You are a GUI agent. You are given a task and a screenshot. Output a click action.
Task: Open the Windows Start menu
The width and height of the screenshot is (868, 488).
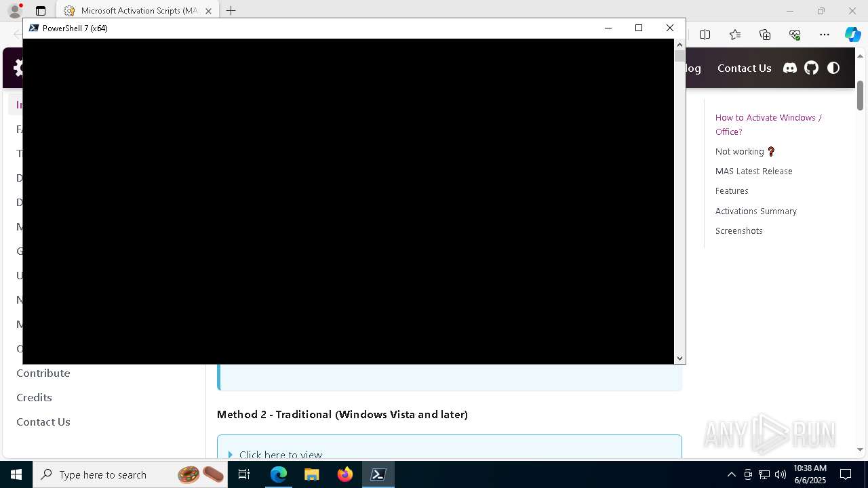16,474
